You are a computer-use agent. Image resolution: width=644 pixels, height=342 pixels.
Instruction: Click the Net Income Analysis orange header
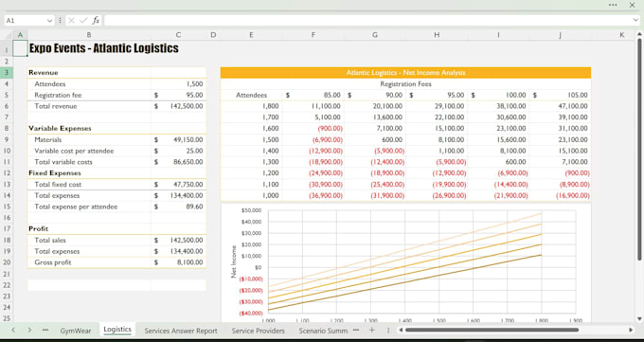pyautogui.click(x=405, y=72)
